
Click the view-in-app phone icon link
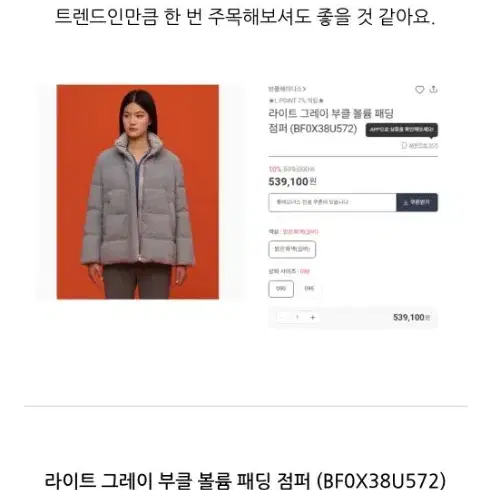tap(419, 146)
